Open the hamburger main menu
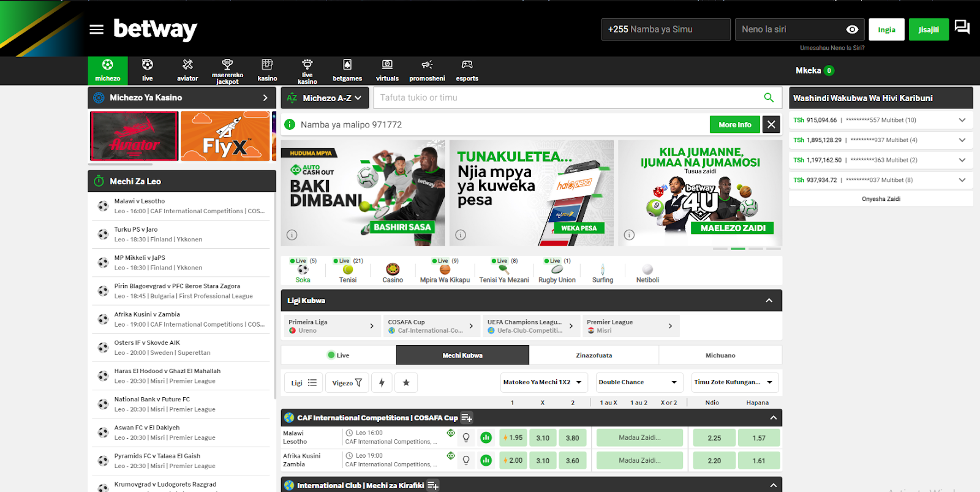The image size is (980, 492). click(x=96, y=29)
